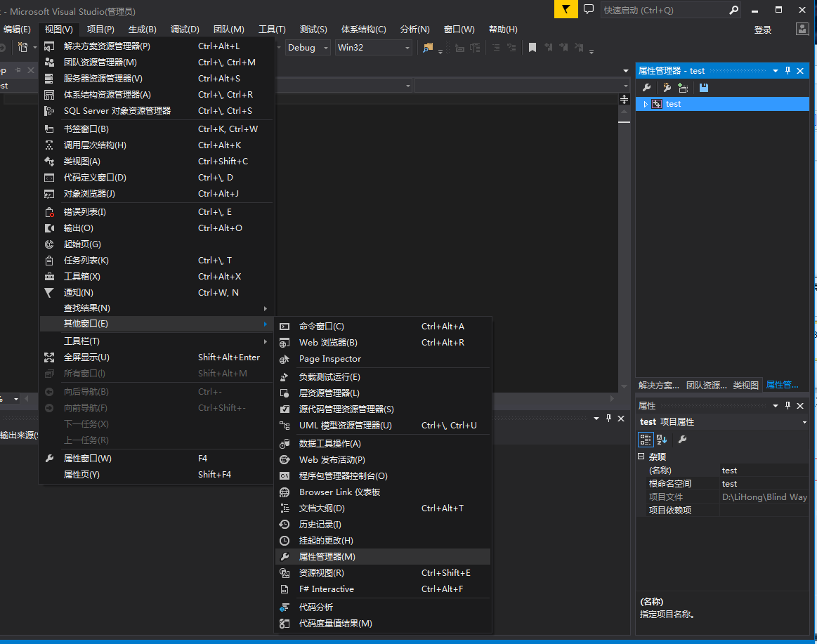Open 解决方案资源管理器(P) from the View menu
Screen dimensions: 817x644
point(157,46)
